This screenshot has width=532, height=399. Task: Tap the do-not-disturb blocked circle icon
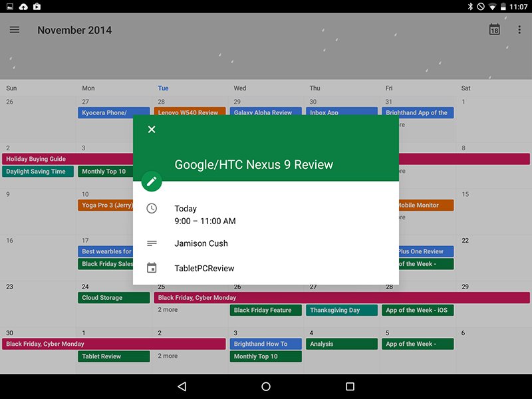point(481,7)
